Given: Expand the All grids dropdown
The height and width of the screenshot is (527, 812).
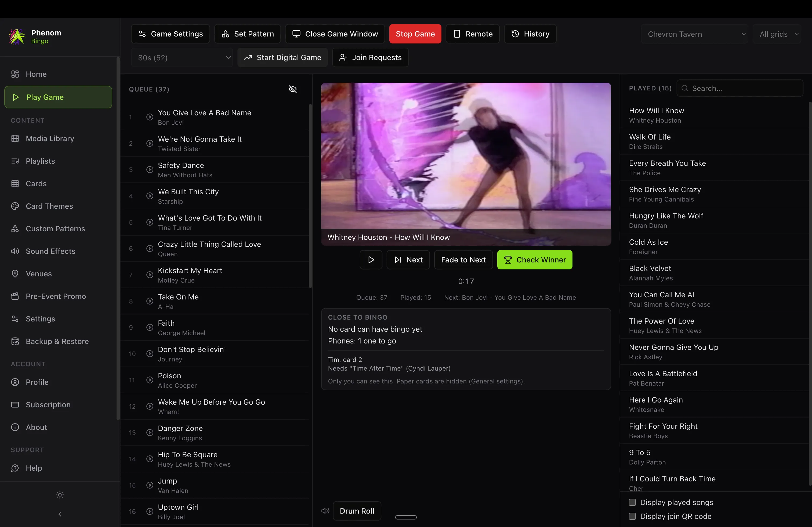Looking at the screenshot, I should click(777, 34).
